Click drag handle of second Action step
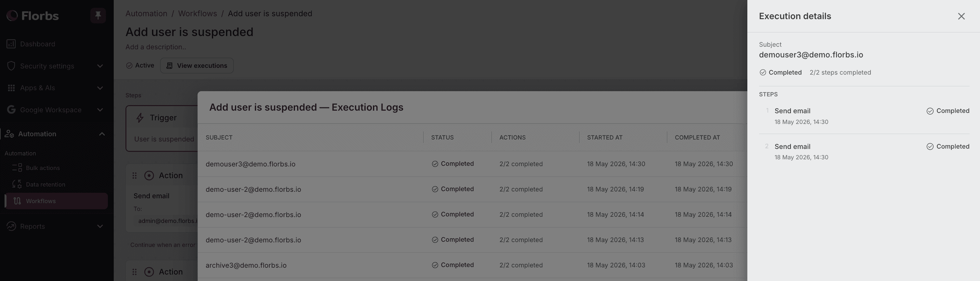This screenshot has height=281, width=980. click(x=134, y=272)
